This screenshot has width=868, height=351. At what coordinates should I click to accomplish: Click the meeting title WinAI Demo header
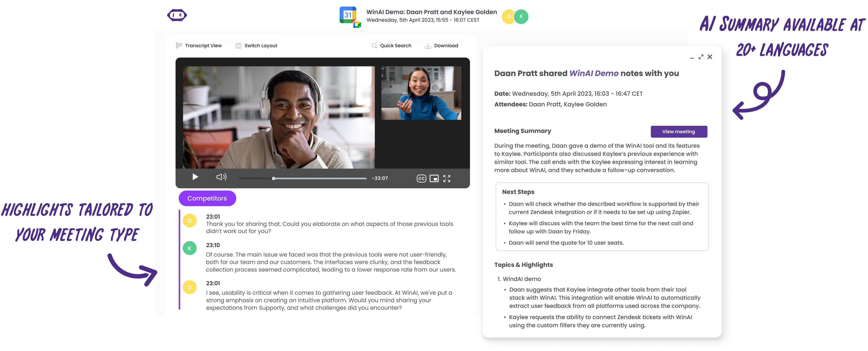pyautogui.click(x=432, y=12)
